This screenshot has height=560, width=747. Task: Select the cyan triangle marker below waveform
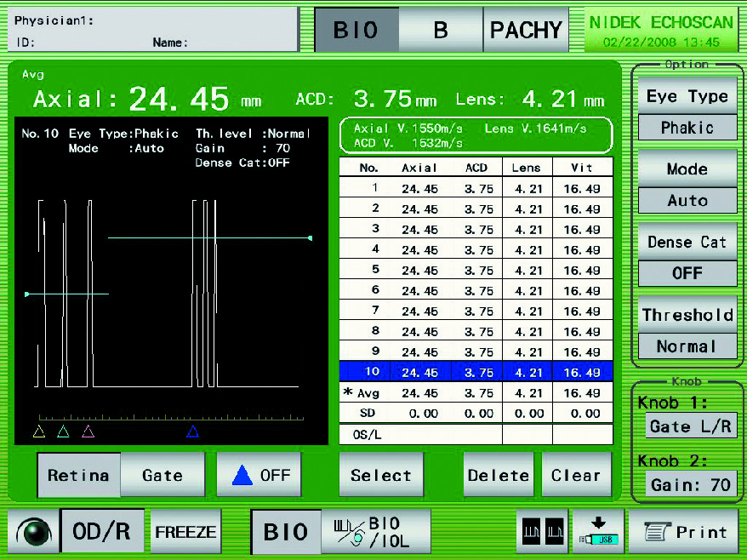[63, 431]
